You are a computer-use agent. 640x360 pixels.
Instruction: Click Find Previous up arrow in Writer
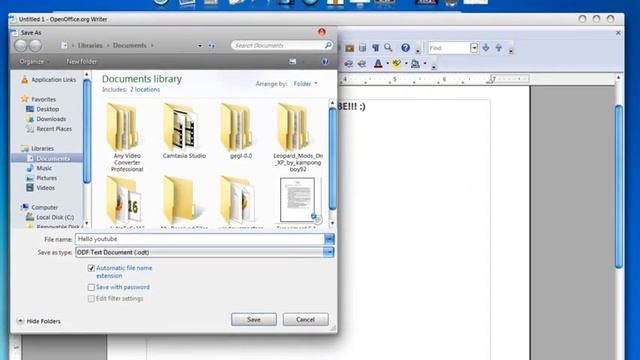pos(498,48)
